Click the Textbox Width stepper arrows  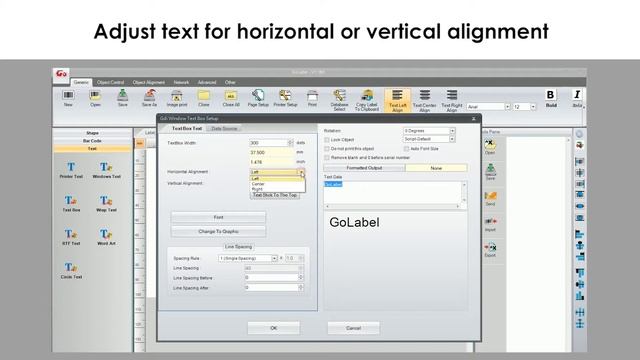click(291, 143)
